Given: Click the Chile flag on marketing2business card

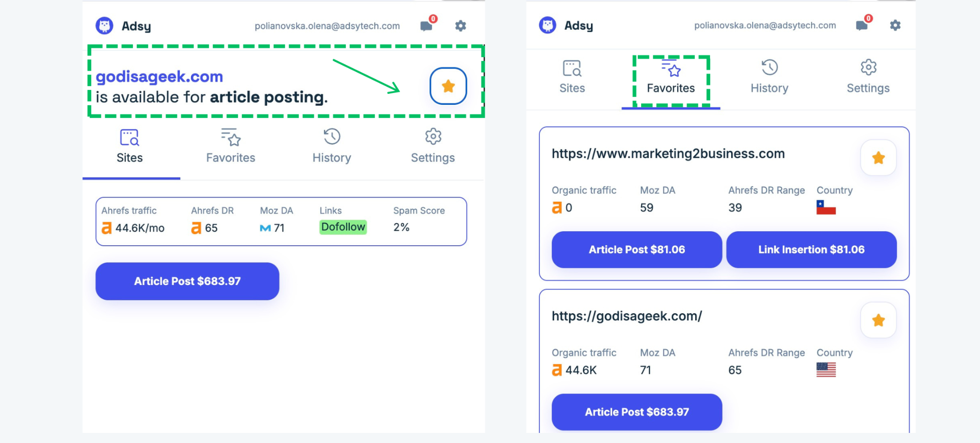Looking at the screenshot, I should click(826, 207).
